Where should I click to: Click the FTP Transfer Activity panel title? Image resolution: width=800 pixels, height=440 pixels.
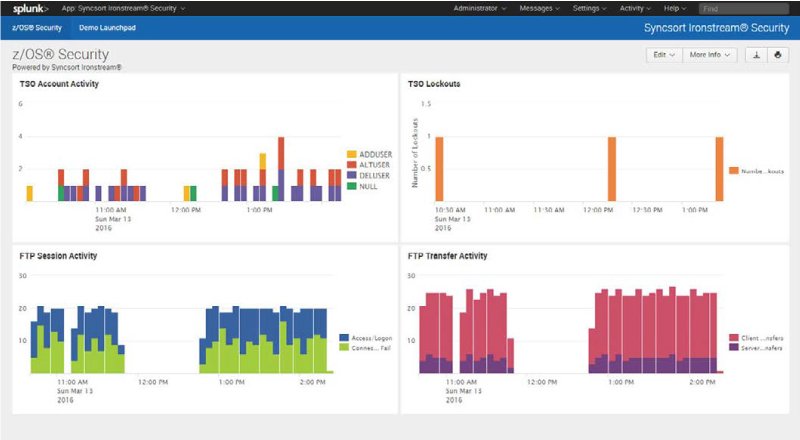(447, 256)
